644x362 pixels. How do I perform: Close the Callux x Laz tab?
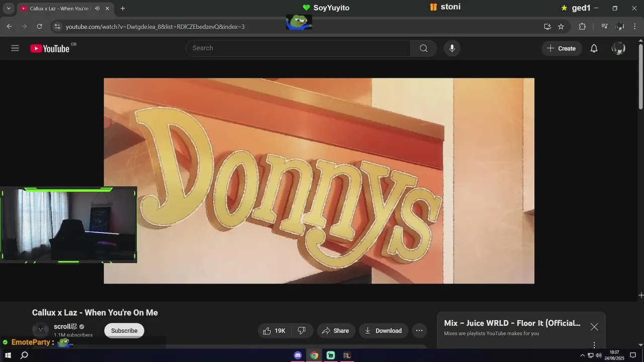click(x=107, y=9)
